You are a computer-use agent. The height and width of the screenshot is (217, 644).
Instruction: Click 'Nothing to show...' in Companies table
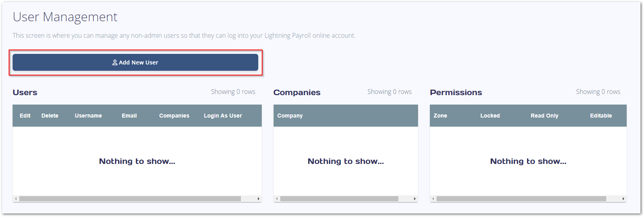[x=346, y=161]
